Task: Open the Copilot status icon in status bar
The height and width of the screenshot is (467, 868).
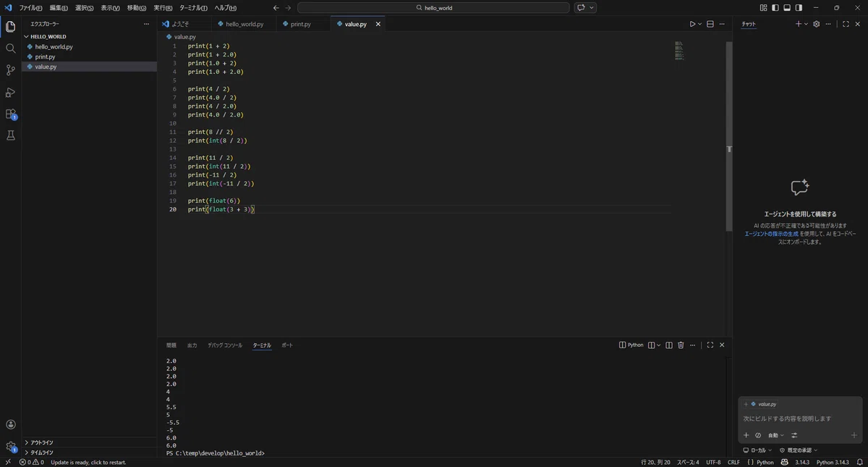Action: click(785, 462)
